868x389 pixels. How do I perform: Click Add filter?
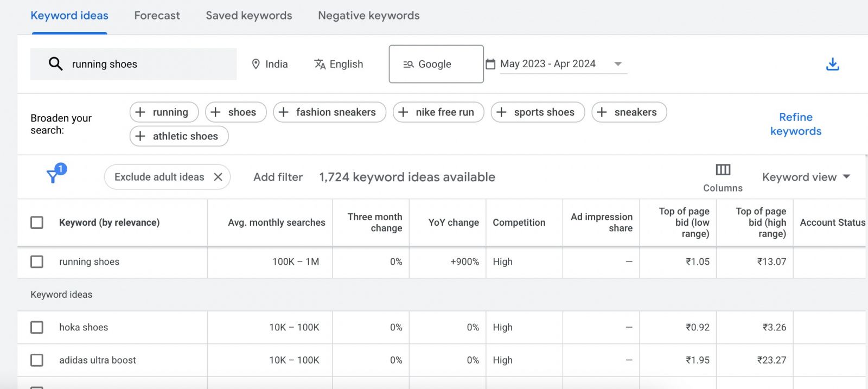pyautogui.click(x=278, y=177)
